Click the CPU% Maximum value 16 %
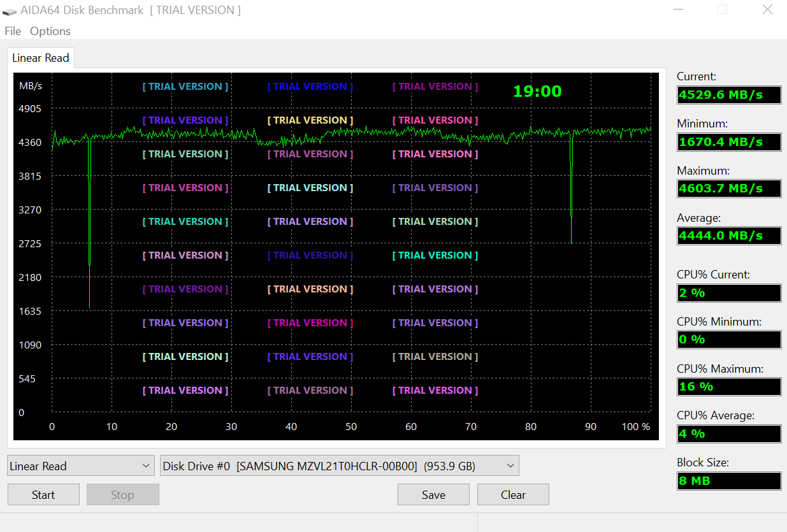 click(729, 387)
